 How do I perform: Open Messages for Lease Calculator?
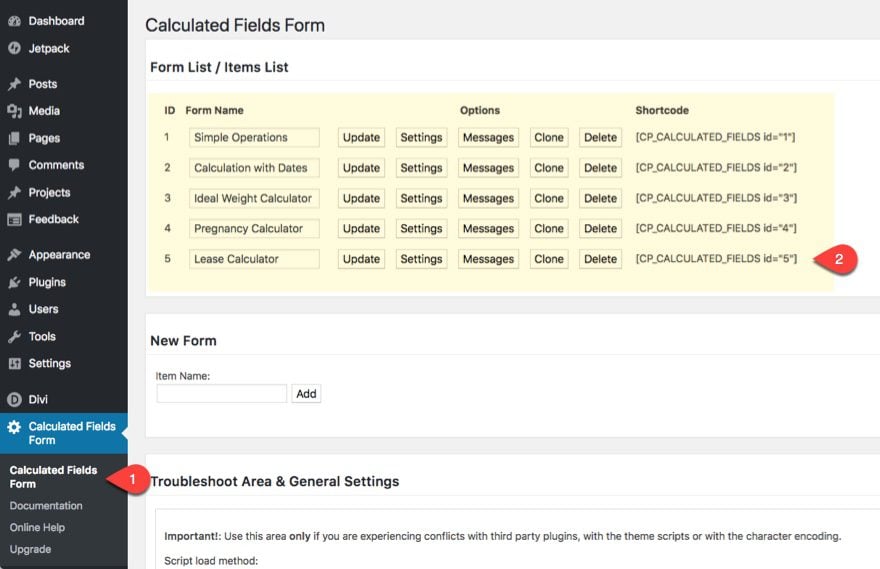[x=488, y=259]
